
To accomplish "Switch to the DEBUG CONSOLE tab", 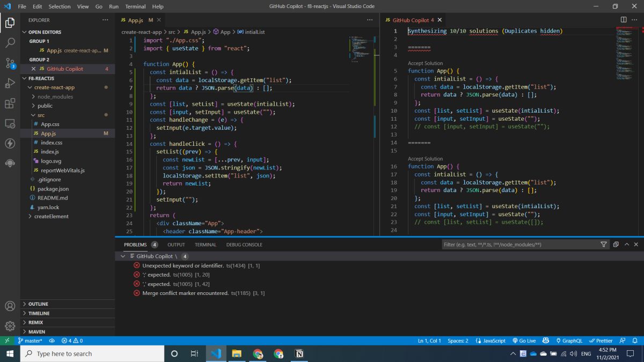I will coord(244,245).
